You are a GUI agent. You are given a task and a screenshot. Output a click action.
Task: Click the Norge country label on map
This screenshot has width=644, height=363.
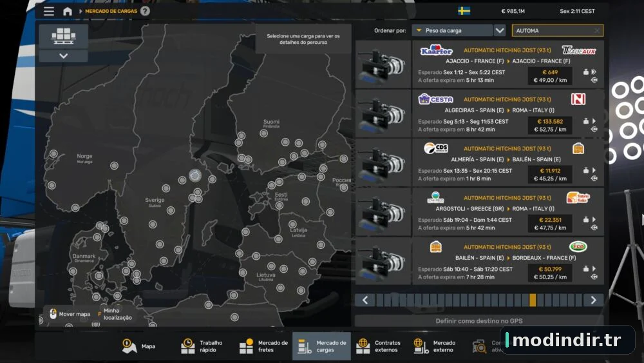pyautogui.click(x=84, y=156)
